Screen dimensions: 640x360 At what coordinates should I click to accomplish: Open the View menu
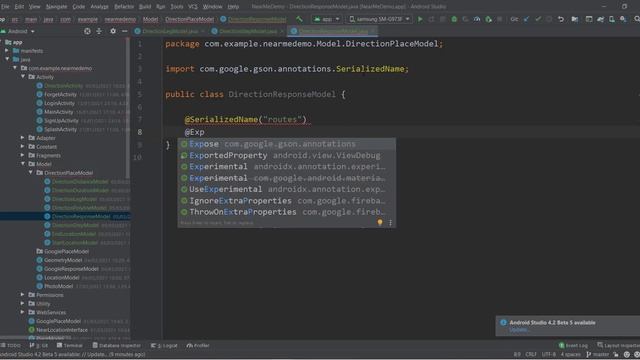coord(34,7)
